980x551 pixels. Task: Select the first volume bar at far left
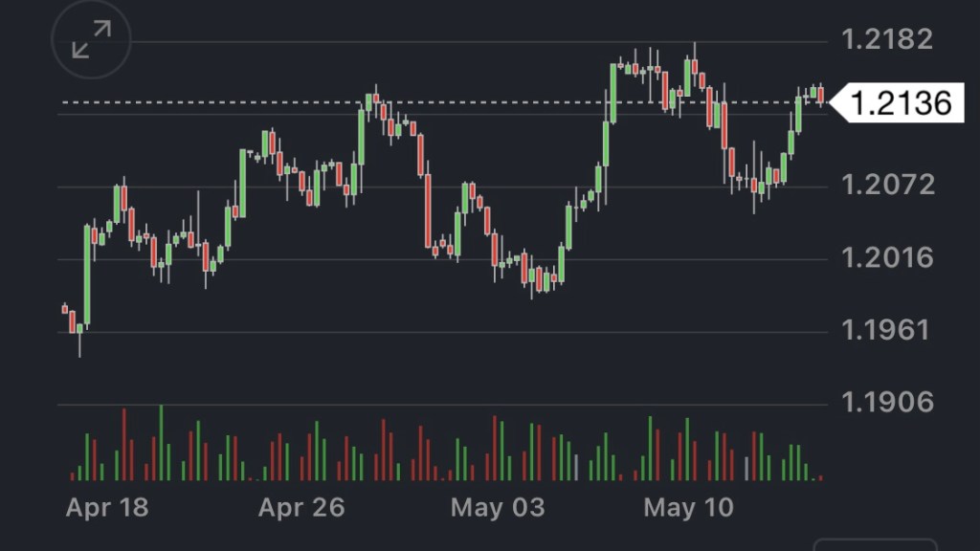pyautogui.click(x=72, y=475)
